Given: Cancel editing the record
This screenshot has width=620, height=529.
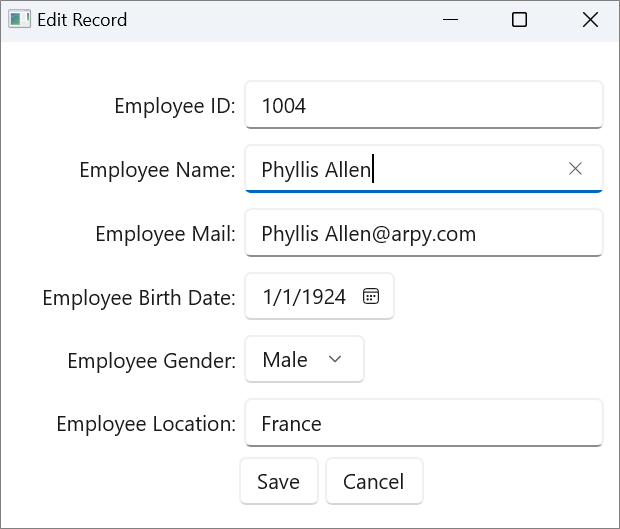Looking at the screenshot, I should 373,481.
